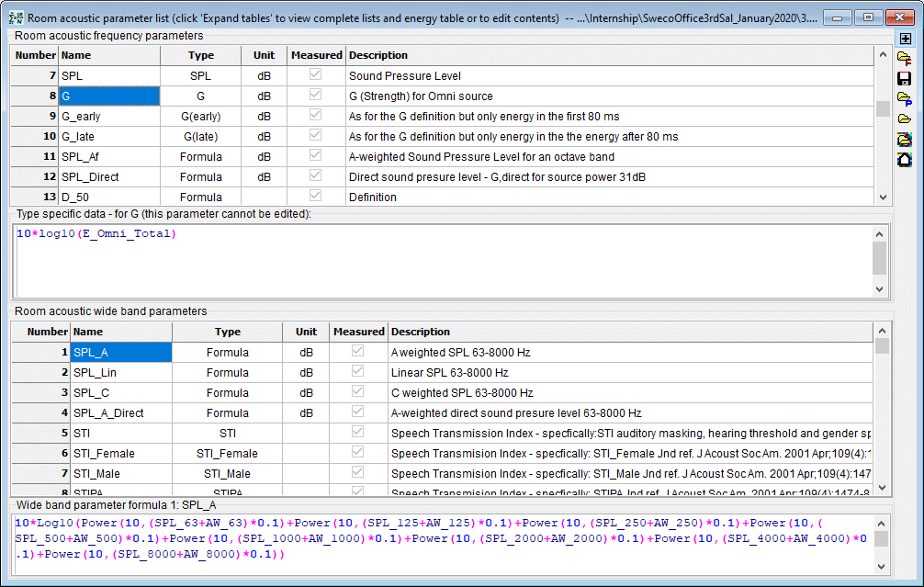Toggle the Measured checkbox for SPL_C

click(357, 391)
